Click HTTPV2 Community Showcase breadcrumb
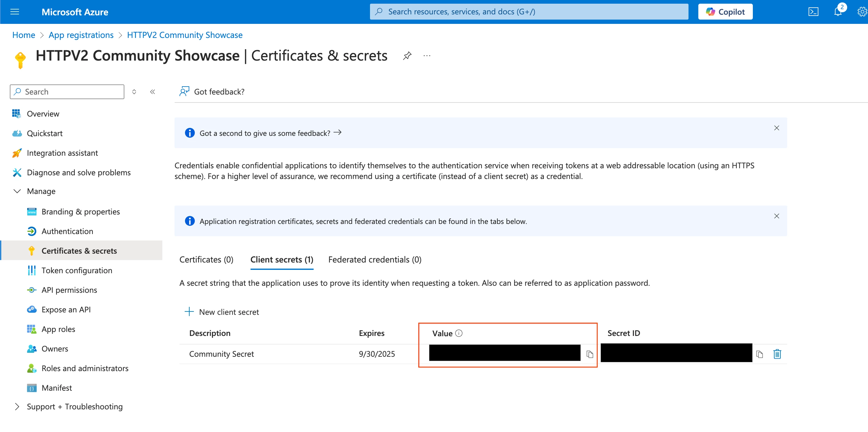Screen dimensions: 868x432 pyautogui.click(x=185, y=35)
